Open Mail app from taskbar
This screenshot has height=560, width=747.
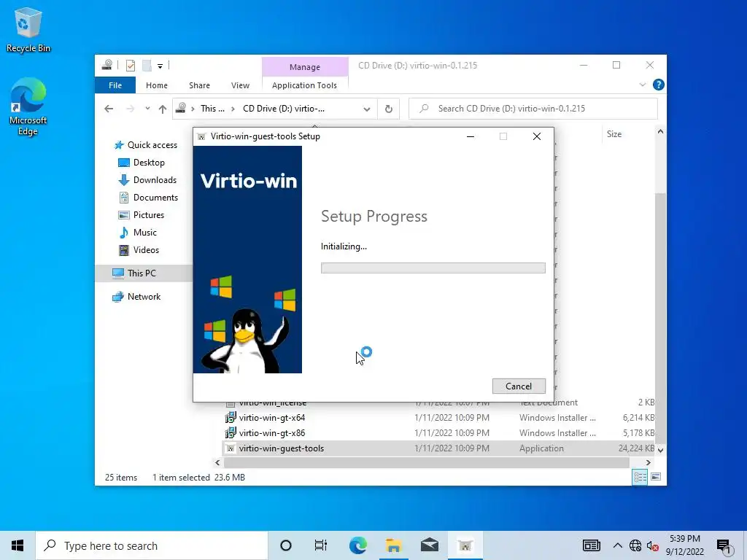point(429,545)
